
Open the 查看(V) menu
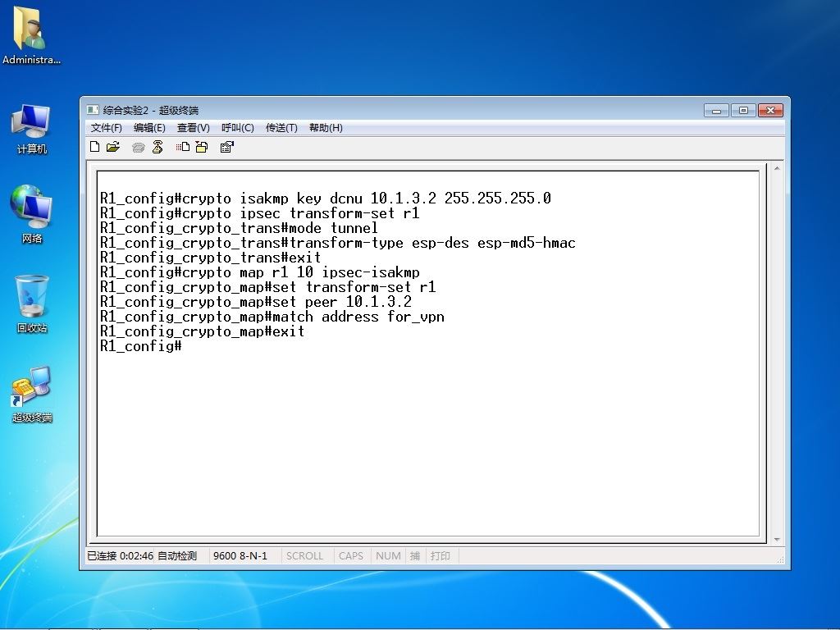point(193,127)
